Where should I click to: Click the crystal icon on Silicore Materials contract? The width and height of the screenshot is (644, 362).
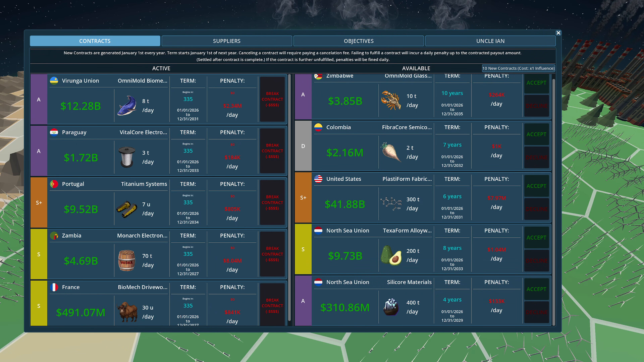[391, 306]
